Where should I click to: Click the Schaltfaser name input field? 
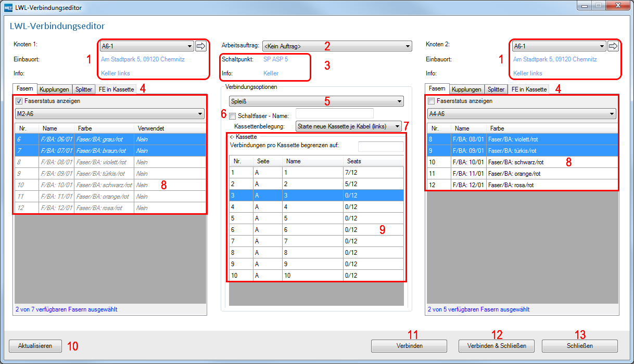point(335,113)
